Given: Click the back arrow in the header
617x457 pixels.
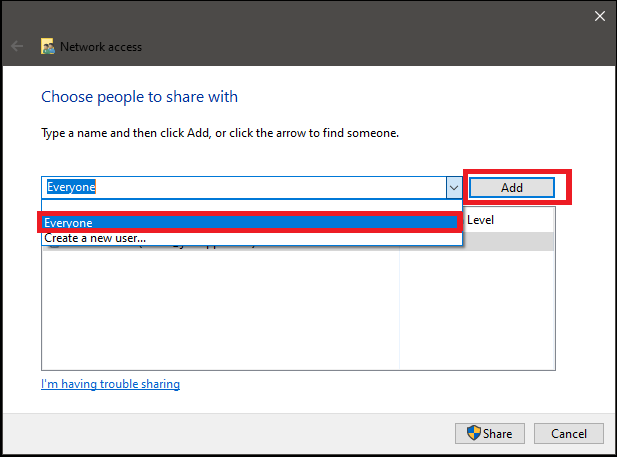Looking at the screenshot, I should tap(16, 46).
